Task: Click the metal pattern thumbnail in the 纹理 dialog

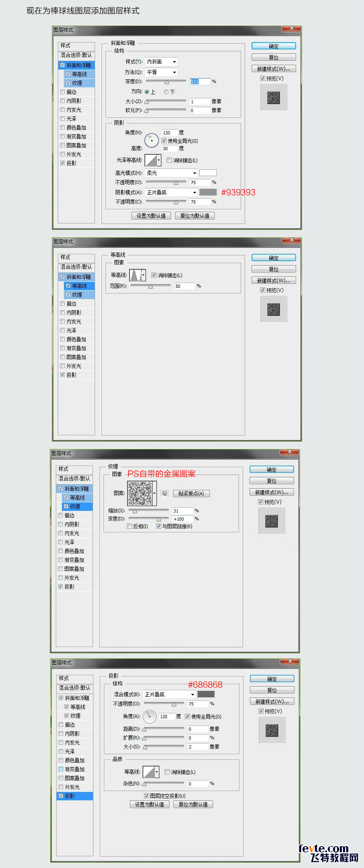Action: (140, 494)
